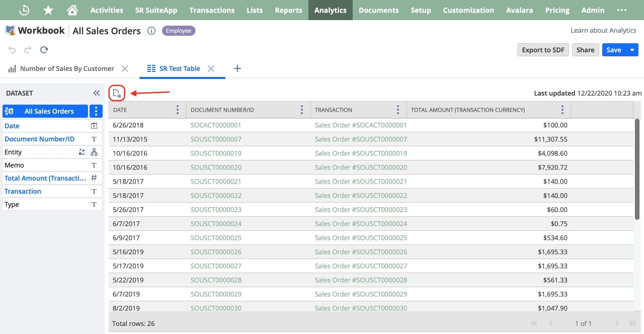This screenshot has width=644, height=334.
Task: Open the TRANSACTION column options menu
Action: 398,110
